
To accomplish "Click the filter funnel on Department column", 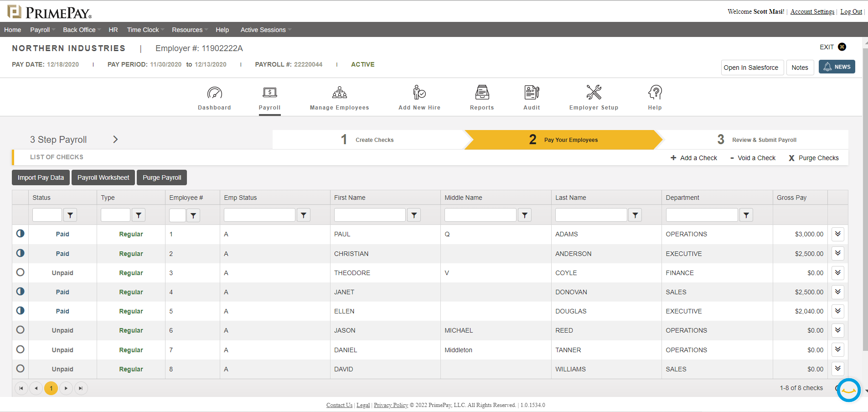I will coord(746,214).
